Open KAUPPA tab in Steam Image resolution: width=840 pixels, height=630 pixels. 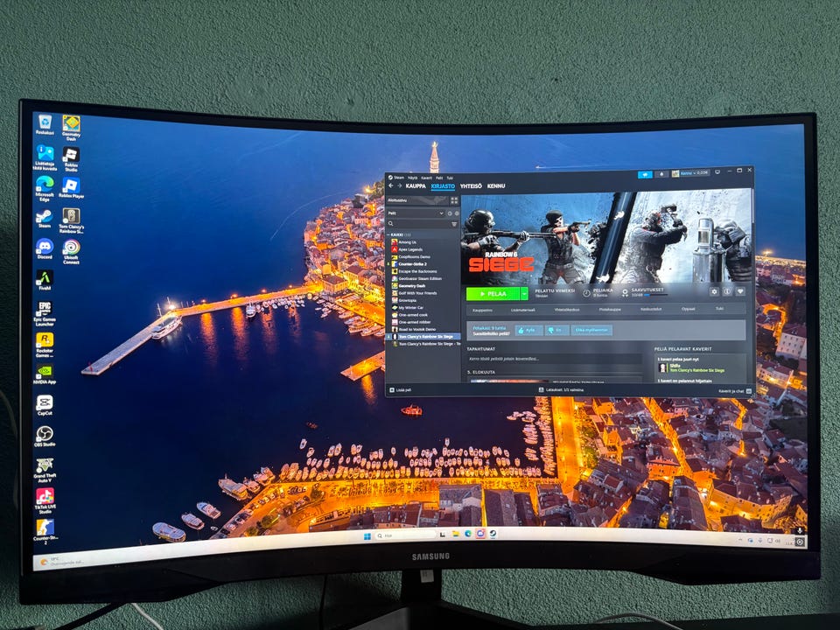[415, 185]
